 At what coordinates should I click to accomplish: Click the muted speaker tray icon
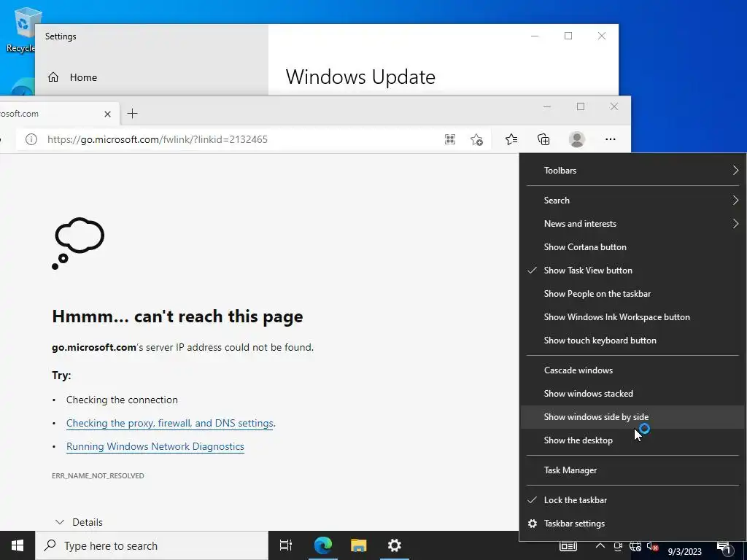pyautogui.click(x=653, y=547)
